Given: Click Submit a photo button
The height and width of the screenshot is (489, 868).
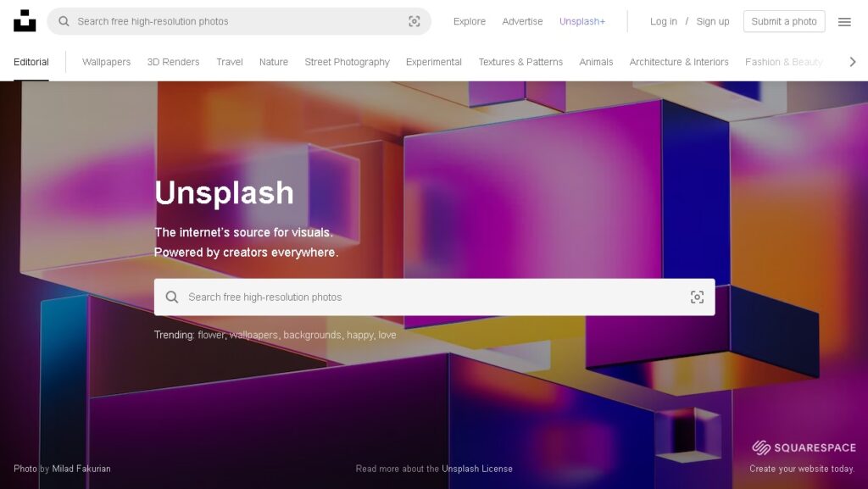Looking at the screenshot, I should click(x=784, y=21).
